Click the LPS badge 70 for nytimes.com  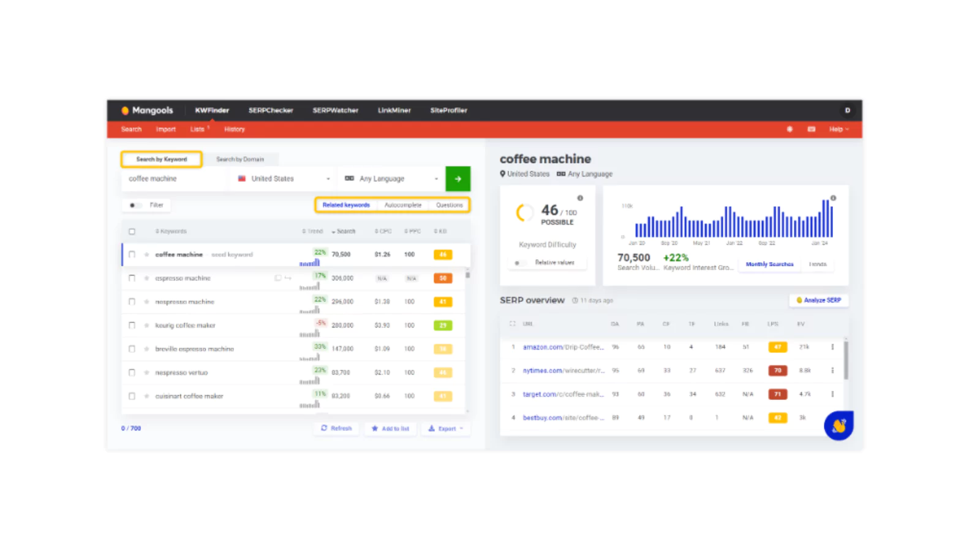click(777, 370)
